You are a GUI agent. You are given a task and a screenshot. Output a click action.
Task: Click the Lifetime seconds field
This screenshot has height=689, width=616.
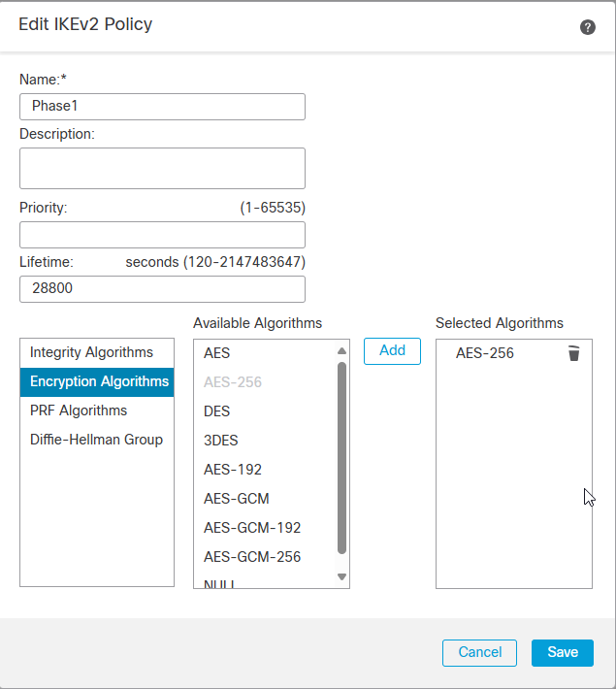coord(162,289)
